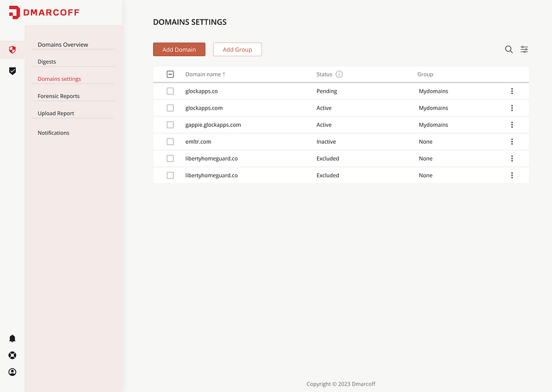Viewport: 552px width, 392px height.
Task: Check the glockapps.com row checkbox
Action: point(170,108)
